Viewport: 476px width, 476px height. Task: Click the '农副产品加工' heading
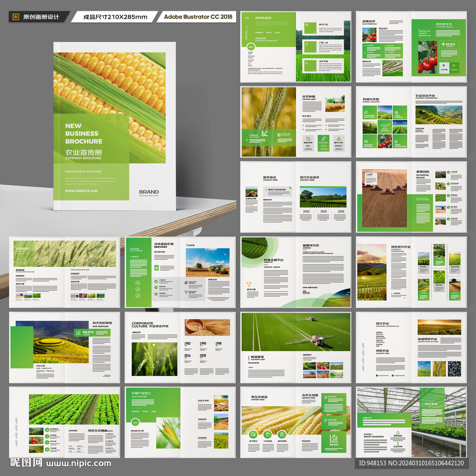tap(141, 393)
